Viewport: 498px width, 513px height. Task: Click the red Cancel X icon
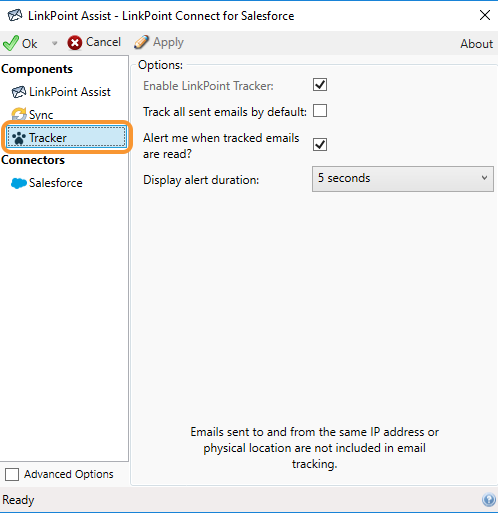point(75,43)
